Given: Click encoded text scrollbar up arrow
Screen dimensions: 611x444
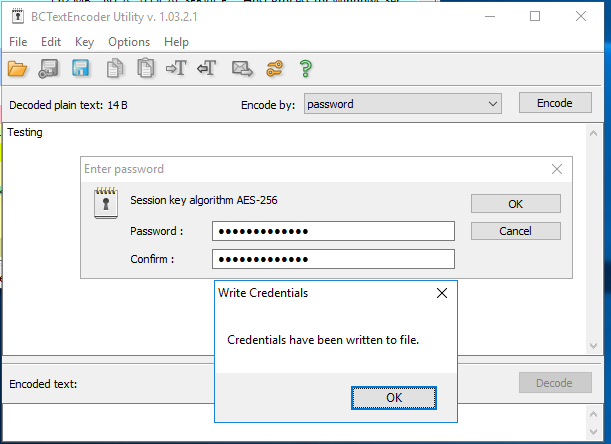Looking at the screenshot, I should (593, 414).
